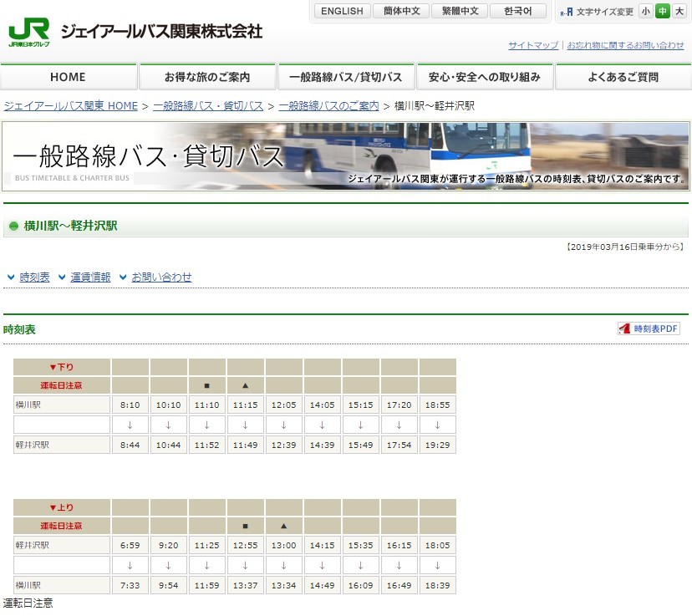The image size is (692, 616).
Task: Open the よくあるご質問 tab
Action: (622, 75)
